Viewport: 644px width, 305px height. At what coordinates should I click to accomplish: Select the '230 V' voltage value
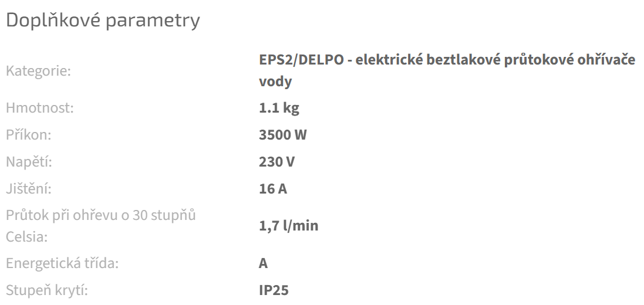coord(277,161)
